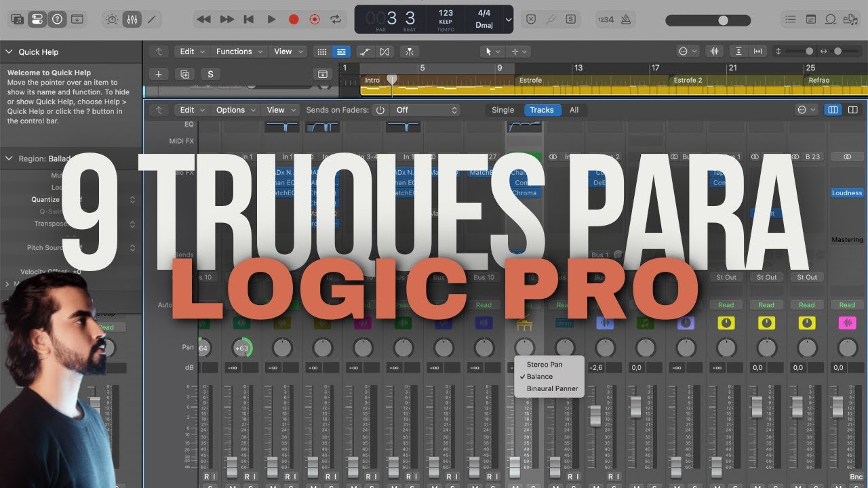Toggle the Metronome click button
The image size is (868, 488).
click(626, 20)
